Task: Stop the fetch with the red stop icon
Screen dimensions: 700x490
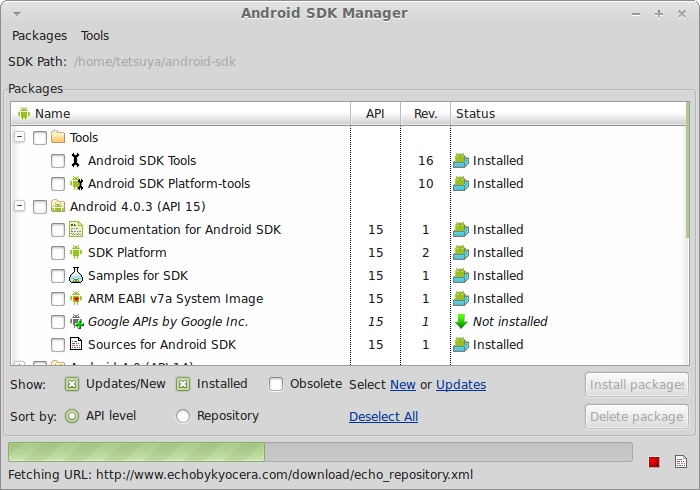Action: [x=654, y=462]
